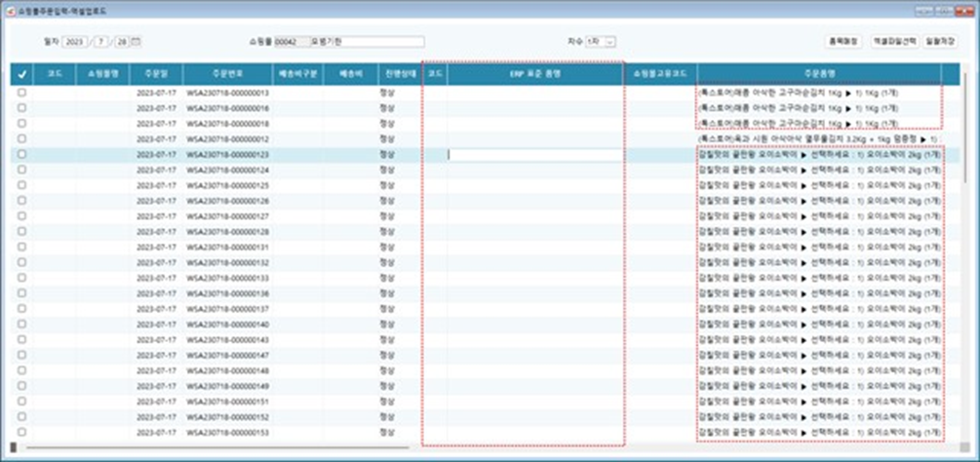Select order number WSA230718-000000132
Viewport: 980px width, 462px height.
227,262
